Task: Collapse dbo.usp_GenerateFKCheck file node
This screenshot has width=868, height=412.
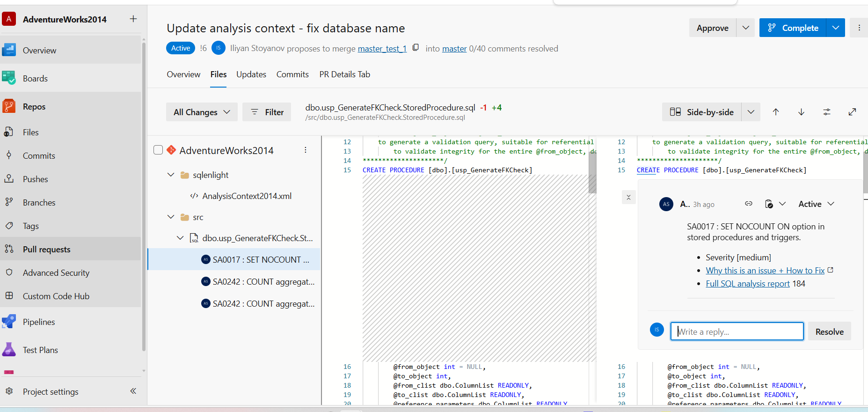Action: pos(180,238)
